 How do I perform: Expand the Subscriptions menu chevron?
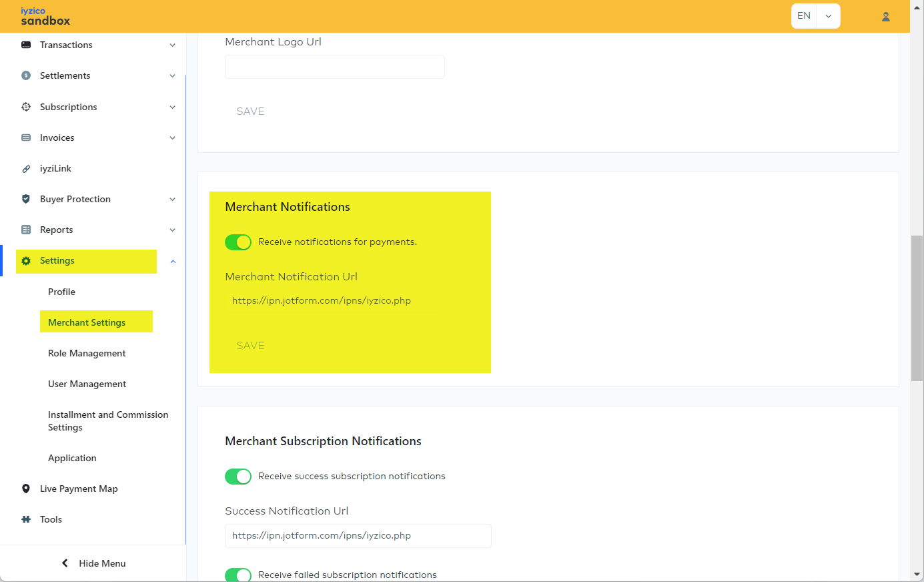click(173, 107)
